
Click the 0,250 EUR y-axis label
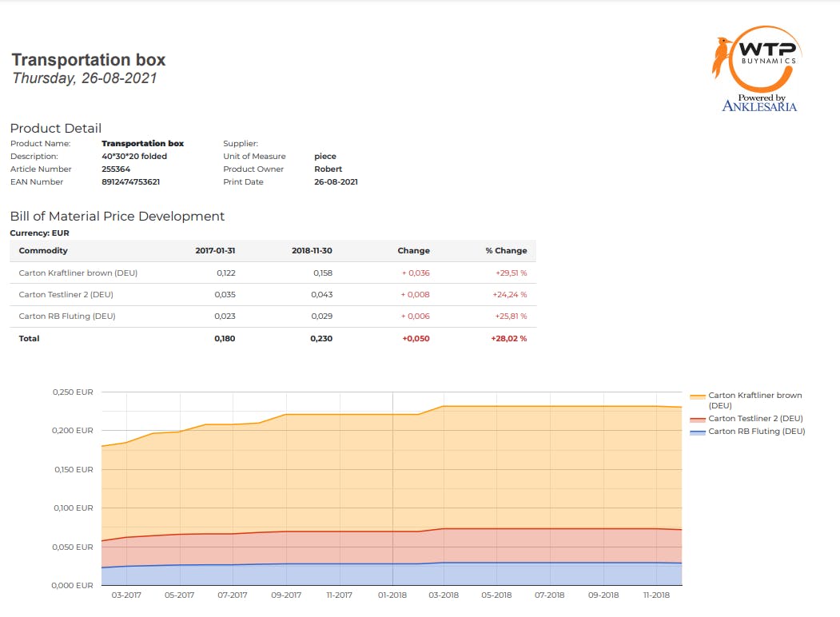click(73, 392)
